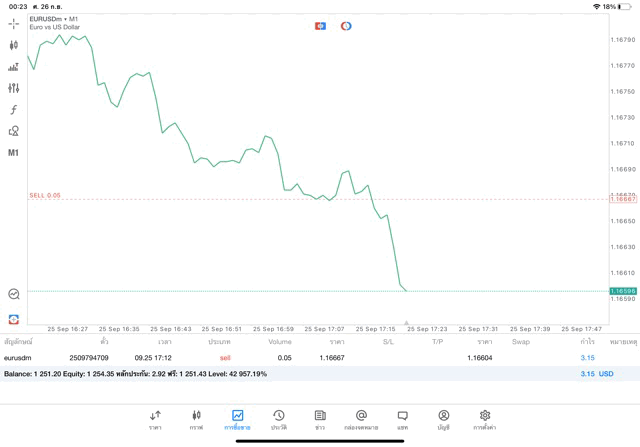The image size is (640, 447).
Task: Toggle the red-blue flag icon atop chart
Action: click(320, 26)
